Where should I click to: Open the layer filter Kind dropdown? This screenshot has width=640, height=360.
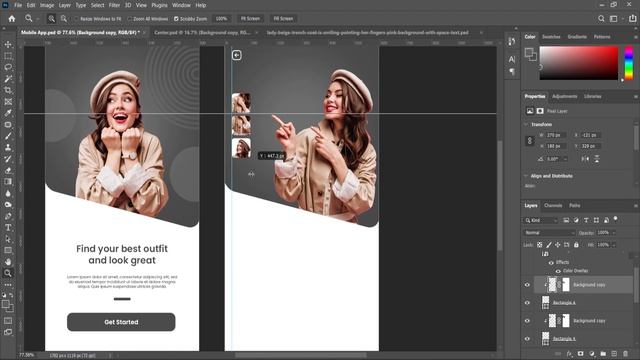tap(541, 220)
